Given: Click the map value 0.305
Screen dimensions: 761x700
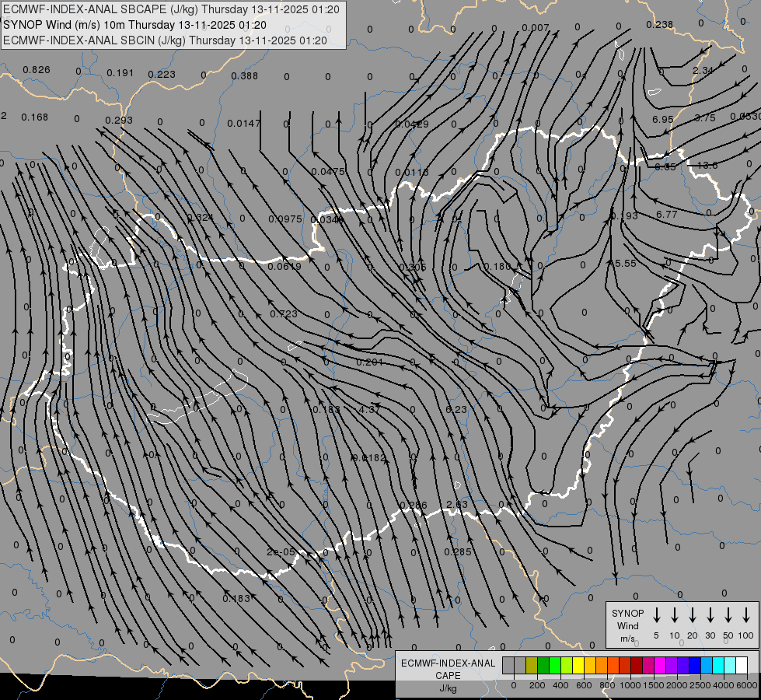Looking at the screenshot, I should [x=413, y=268].
